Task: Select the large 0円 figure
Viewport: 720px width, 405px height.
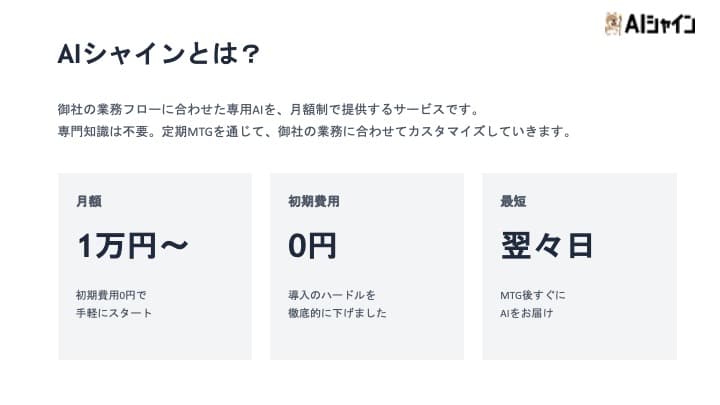Action: click(312, 245)
